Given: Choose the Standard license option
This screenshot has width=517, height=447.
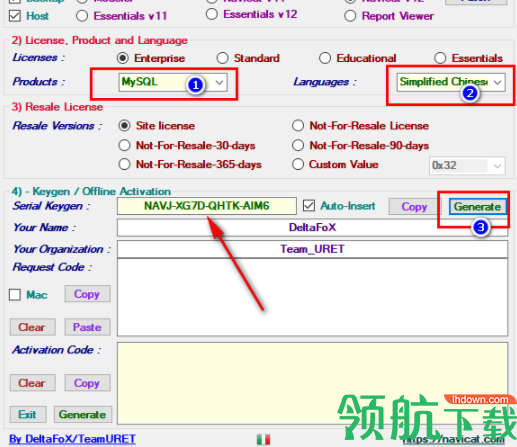Looking at the screenshot, I should click(222, 58).
